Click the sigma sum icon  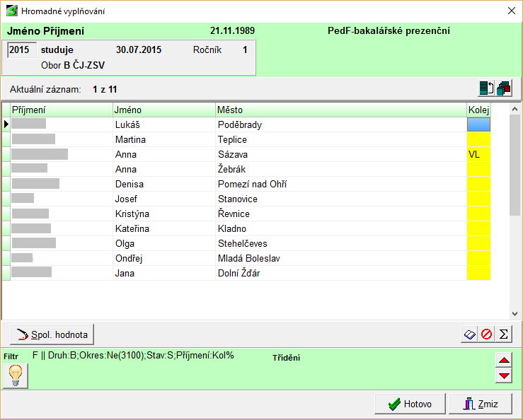tap(504, 334)
